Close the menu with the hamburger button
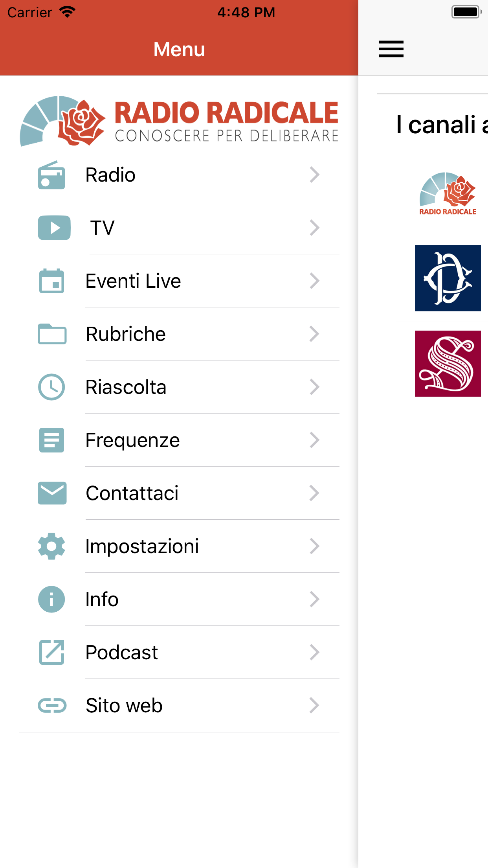This screenshot has height=868, width=488. (391, 49)
